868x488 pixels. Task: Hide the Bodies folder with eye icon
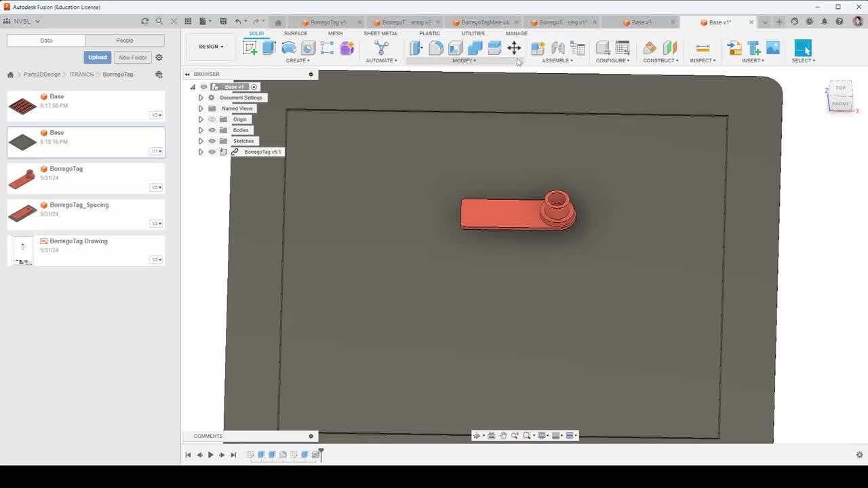[x=212, y=130]
